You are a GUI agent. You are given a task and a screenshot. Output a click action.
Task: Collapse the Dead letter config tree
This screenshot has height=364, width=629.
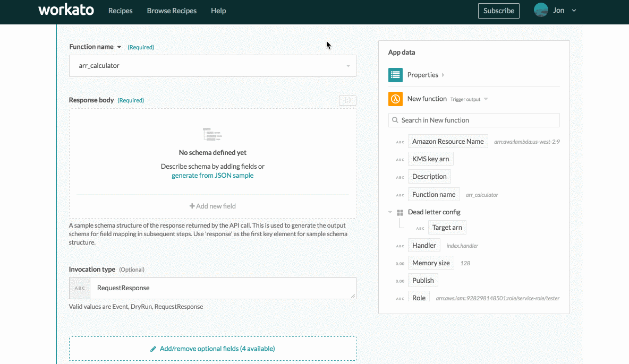pyautogui.click(x=390, y=212)
